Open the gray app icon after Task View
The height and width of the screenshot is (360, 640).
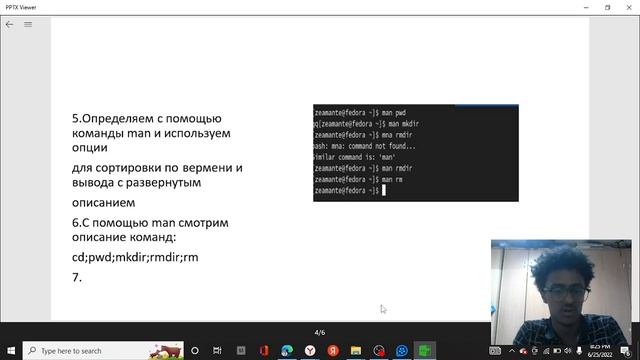(241, 350)
